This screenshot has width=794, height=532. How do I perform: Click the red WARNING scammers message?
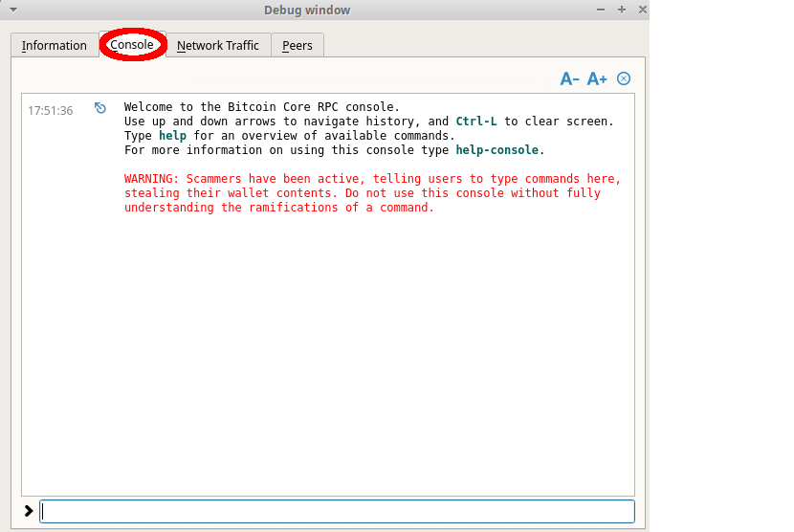tap(372, 193)
